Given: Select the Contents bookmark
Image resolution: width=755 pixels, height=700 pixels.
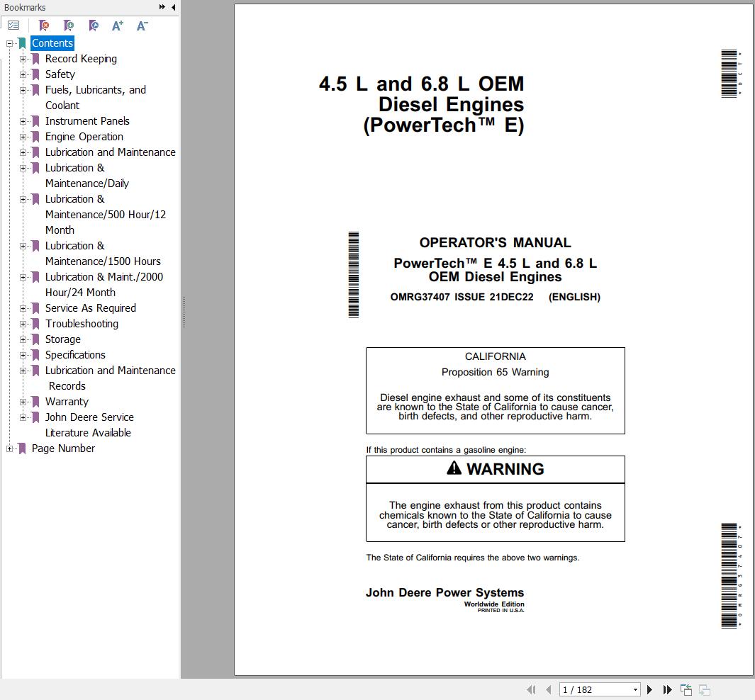Looking at the screenshot, I should [x=52, y=43].
